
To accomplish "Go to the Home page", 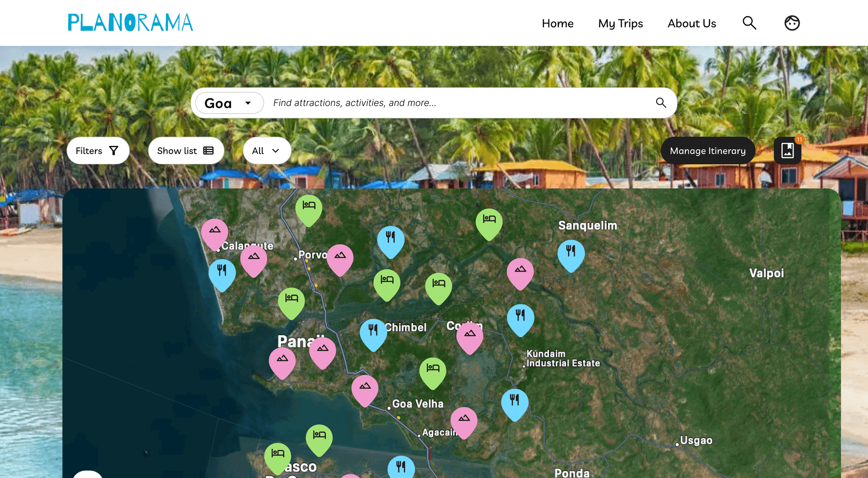I will (557, 23).
